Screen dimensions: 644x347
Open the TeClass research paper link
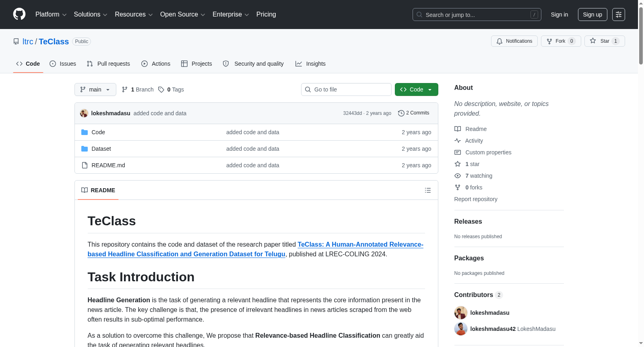coord(256,249)
